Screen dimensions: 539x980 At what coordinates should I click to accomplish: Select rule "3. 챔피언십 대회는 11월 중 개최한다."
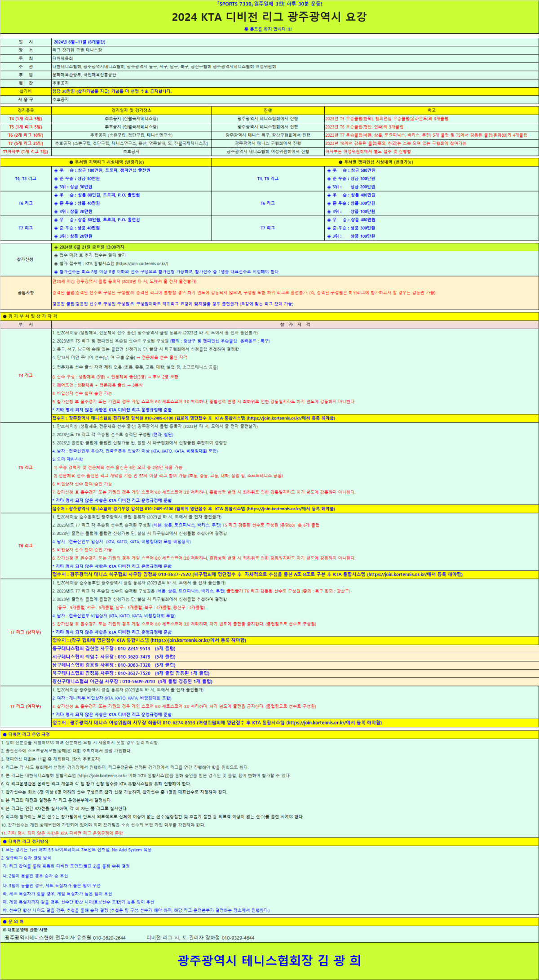pyautogui.click(x=51, y=759)
